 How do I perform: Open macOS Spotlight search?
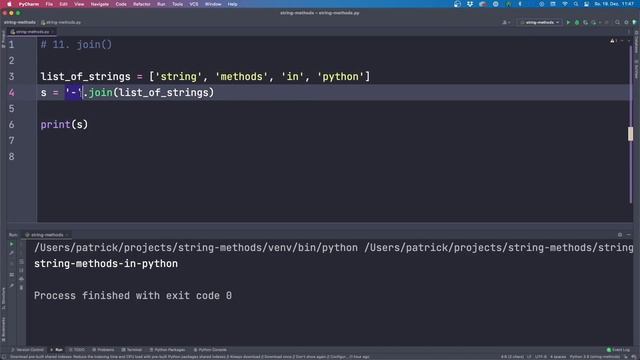click(x=576, y=4)
